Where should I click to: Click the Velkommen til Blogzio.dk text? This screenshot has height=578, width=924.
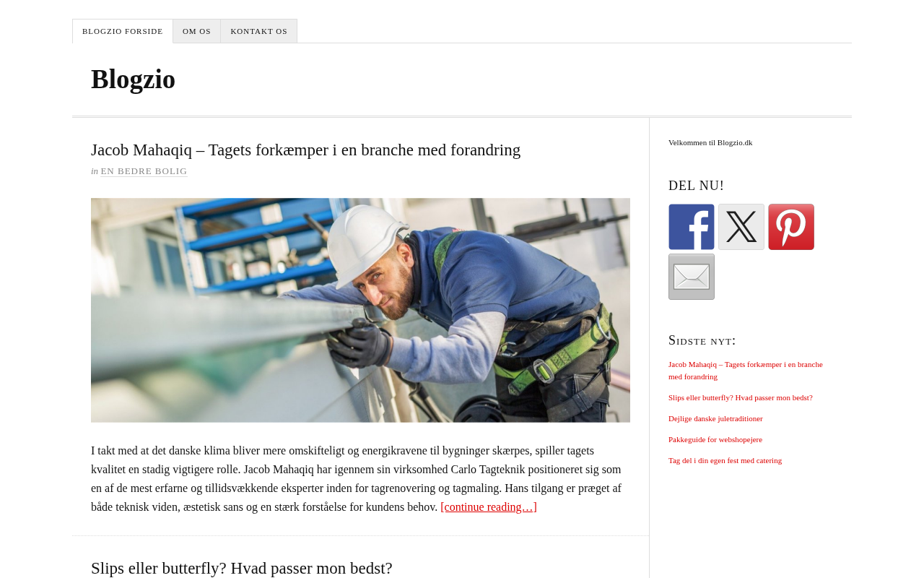(710, 142)
